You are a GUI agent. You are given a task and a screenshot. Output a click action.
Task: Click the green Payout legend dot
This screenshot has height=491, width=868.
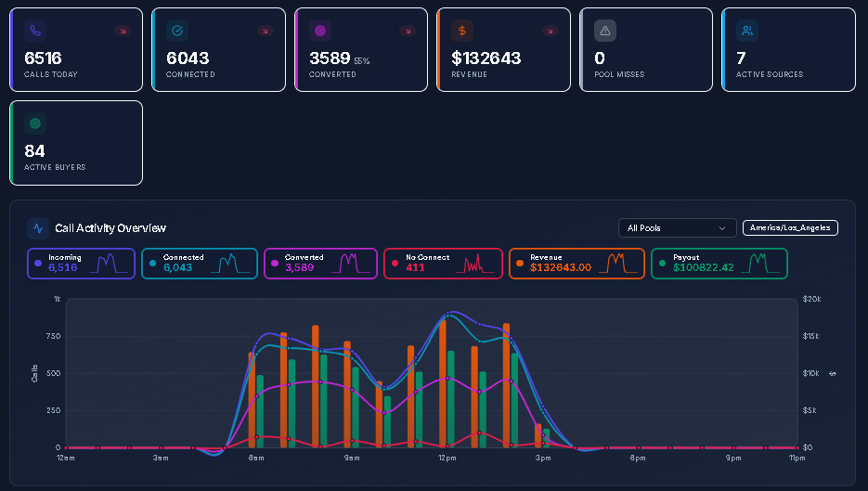click(662, 264)
